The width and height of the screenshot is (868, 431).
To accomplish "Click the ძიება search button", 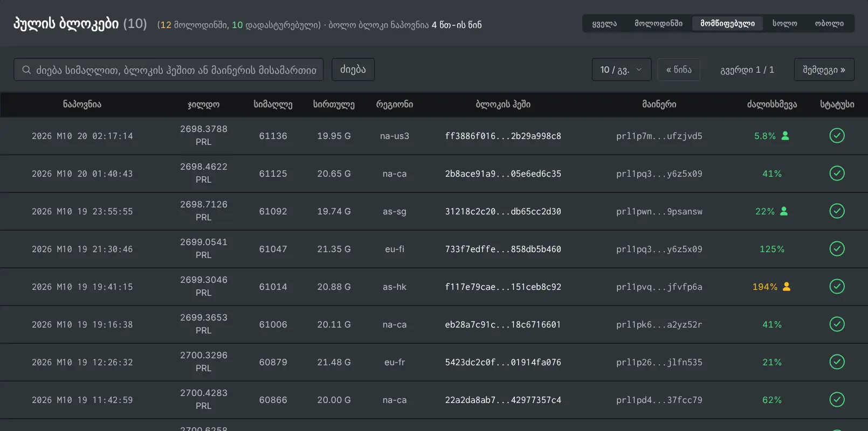I will [x=353, y=69].
